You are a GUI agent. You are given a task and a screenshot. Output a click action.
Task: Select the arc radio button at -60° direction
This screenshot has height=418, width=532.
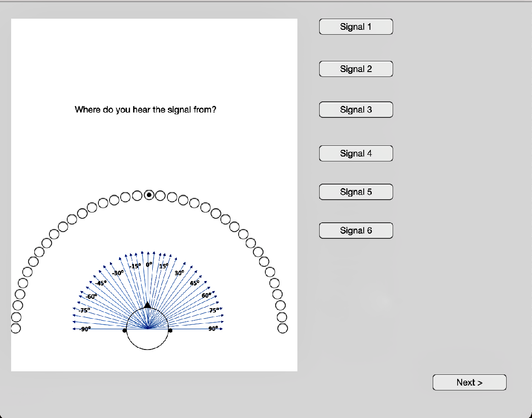[33, 261]
